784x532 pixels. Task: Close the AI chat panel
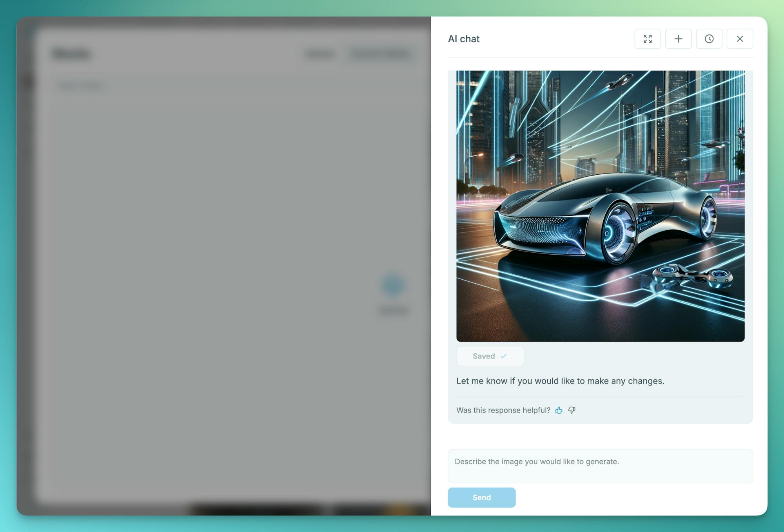tap(740, 39)
